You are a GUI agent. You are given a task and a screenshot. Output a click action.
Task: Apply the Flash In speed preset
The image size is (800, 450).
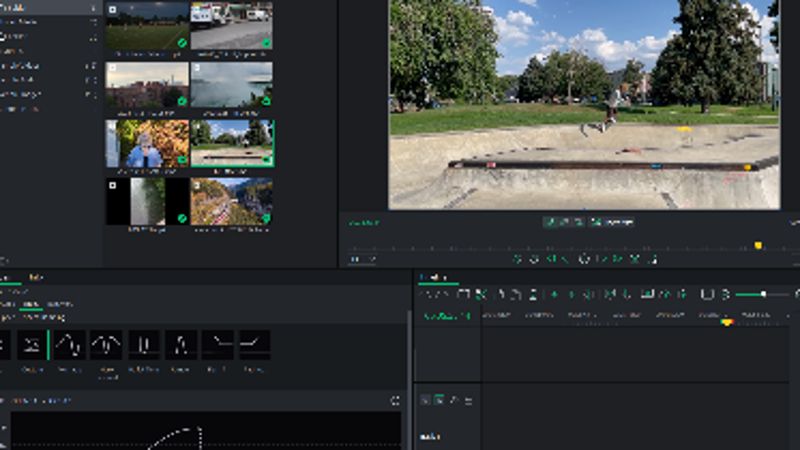tap(217, 345)
